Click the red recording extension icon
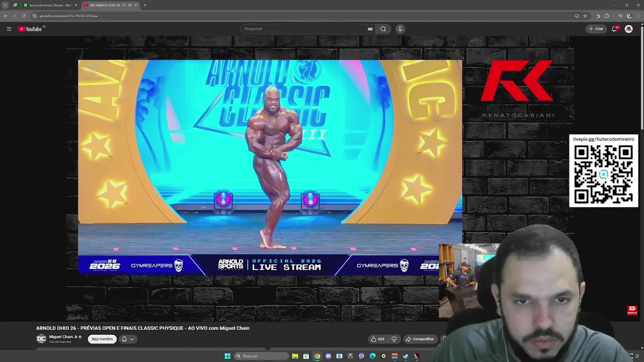The image size is (644, 362). coord(598,16)
